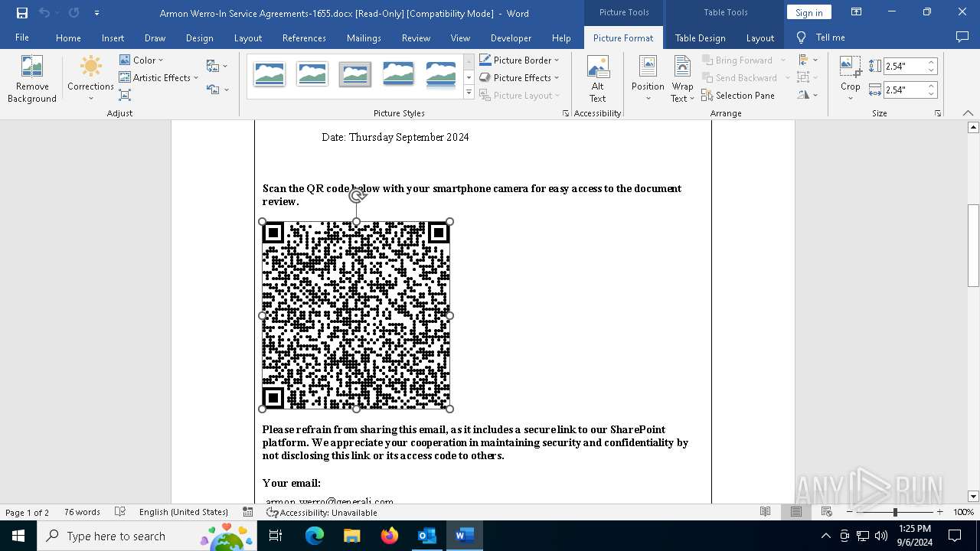Open Ribbon Display Options
Screen dimensions: 980x551
[857, 12]
